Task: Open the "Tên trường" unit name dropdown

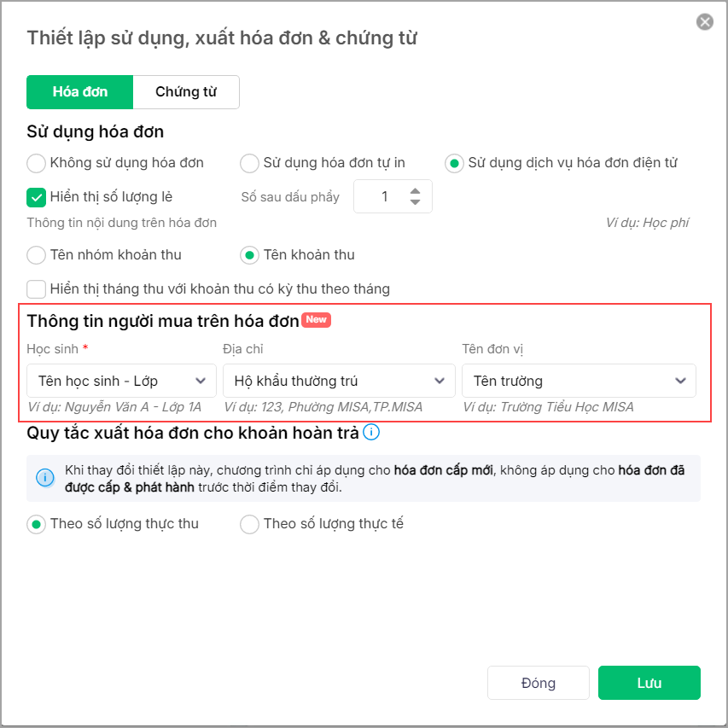Action: 578,381
